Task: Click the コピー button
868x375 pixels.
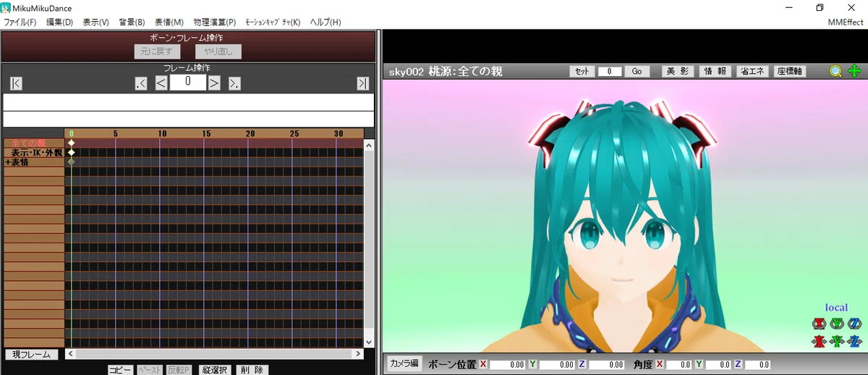Action: point(120,370)
